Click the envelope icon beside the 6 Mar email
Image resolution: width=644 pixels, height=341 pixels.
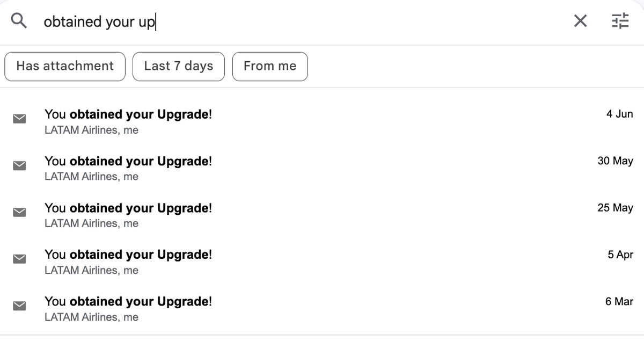pos(19,306)
